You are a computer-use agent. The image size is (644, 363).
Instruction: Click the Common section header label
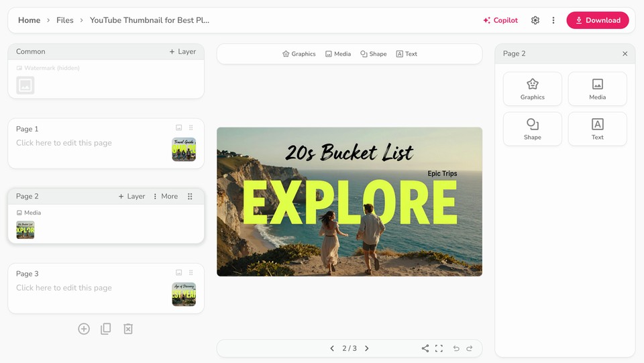30,51
